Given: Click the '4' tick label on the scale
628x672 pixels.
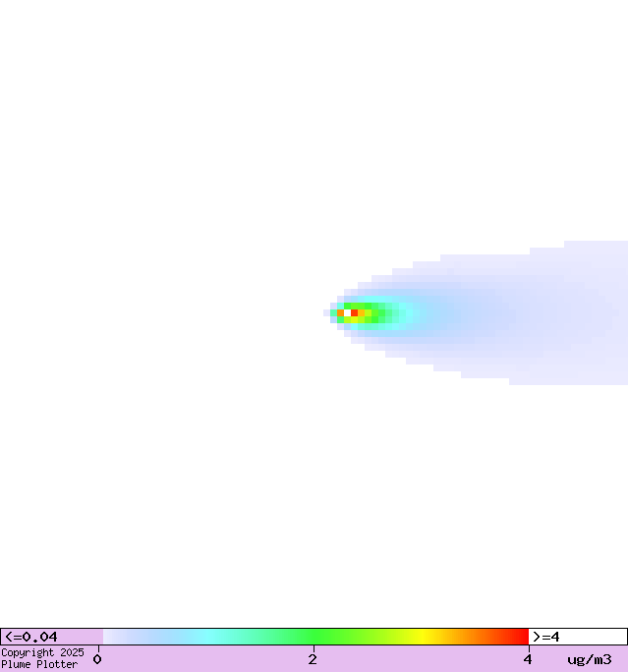Looking at the screenshot, I should [527, 659].
